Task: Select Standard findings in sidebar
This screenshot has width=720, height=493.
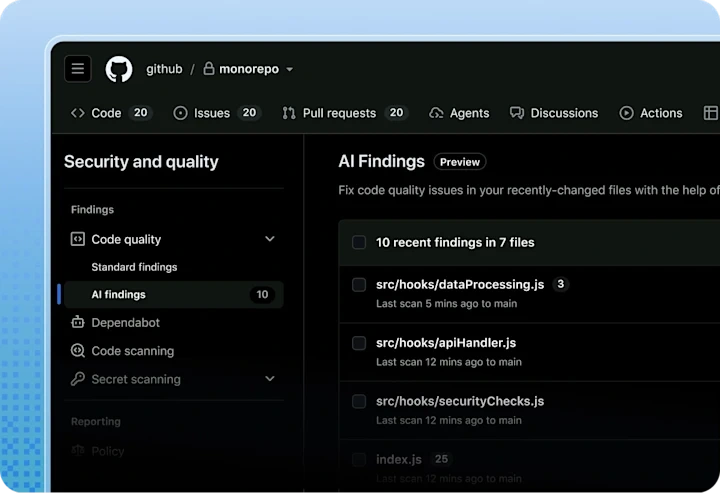Action: 134,267
